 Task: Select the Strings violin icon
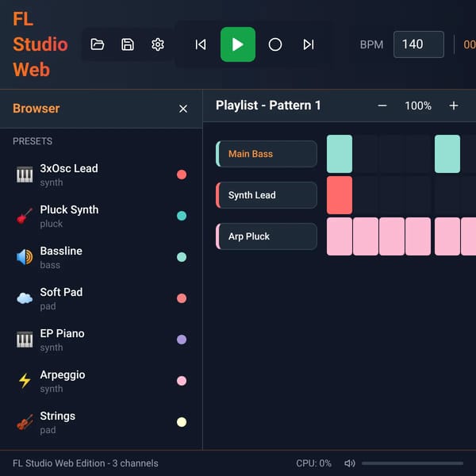(x=25, y=422)
